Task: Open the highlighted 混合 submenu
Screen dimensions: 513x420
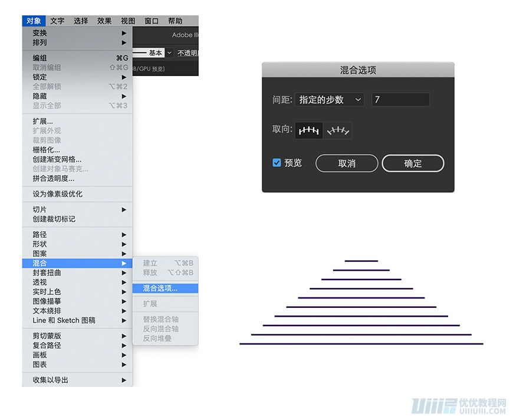Action: click(x=77, y=263)
